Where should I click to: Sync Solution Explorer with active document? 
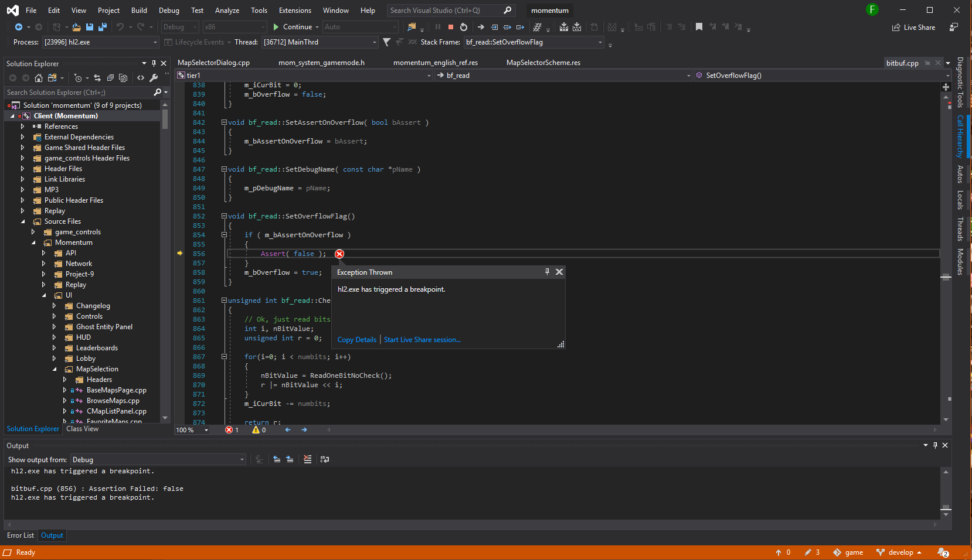coord(97,77)
